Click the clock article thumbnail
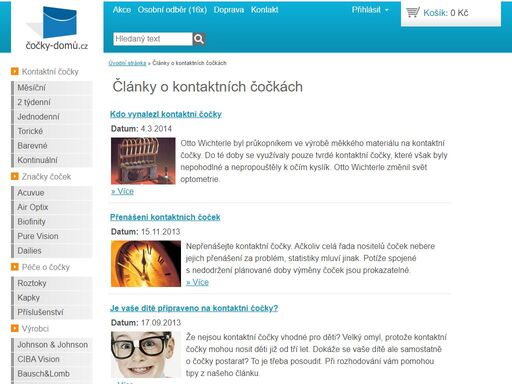 [146, 264]
